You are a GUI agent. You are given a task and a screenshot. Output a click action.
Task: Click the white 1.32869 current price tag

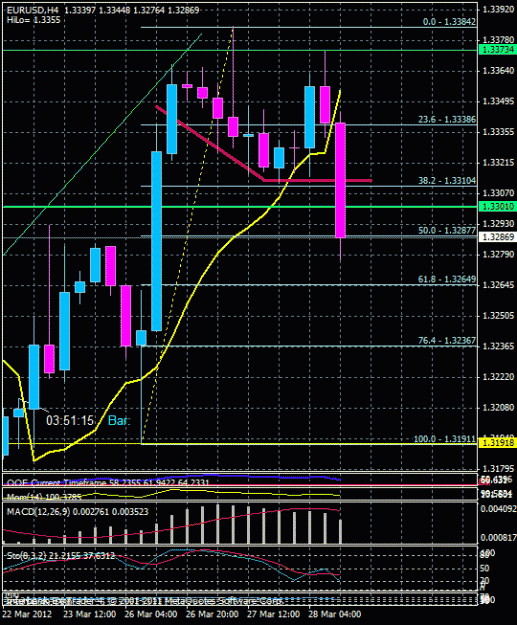pyautogui.click(x=497, y=237)
